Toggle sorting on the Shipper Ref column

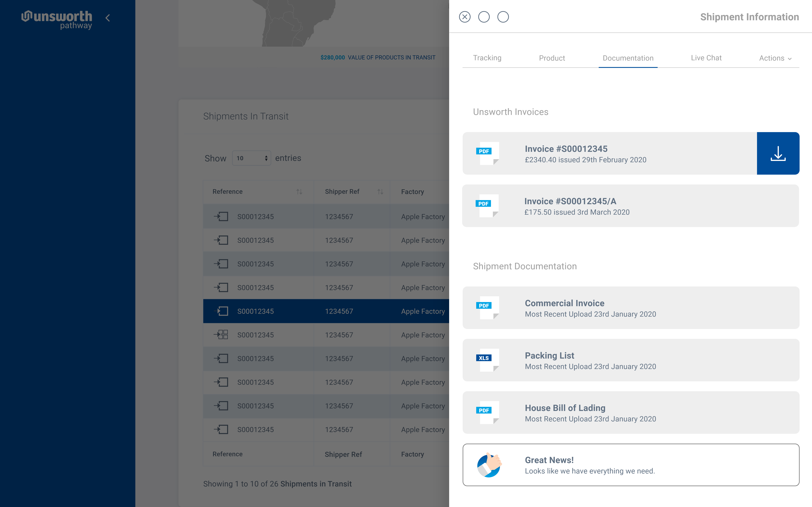(380, 192)
